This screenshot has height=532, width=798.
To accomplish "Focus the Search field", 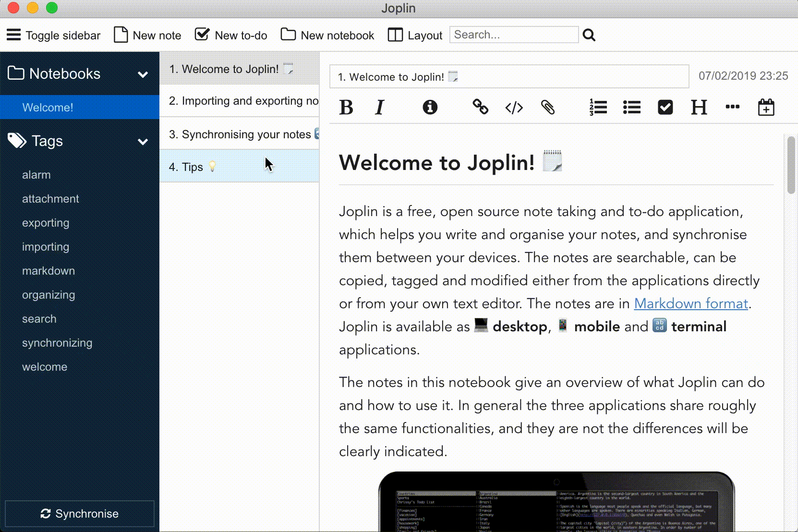I will click(x=514, y=35).
